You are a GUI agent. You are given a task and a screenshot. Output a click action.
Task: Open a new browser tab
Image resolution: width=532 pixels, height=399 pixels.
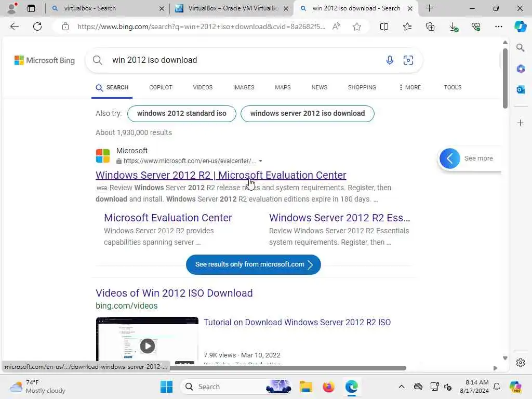click(x=429, y=8)
